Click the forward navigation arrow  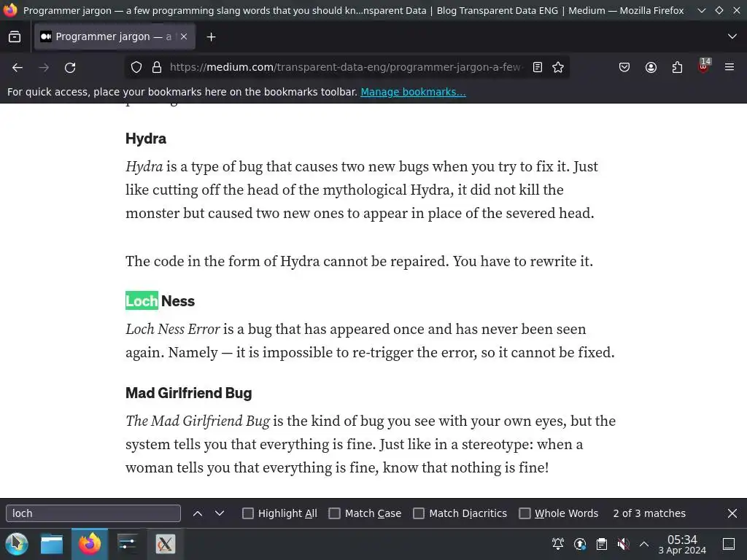click(44, 68)
